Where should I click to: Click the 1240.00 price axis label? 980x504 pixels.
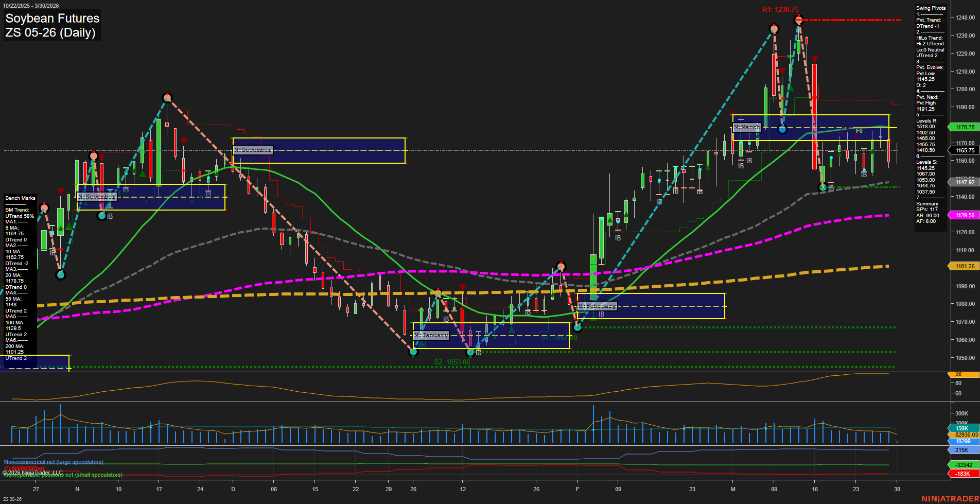point(965,18)
